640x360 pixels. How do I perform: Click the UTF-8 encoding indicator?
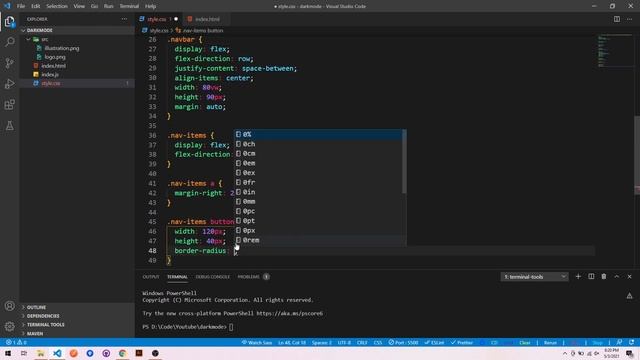344,342
